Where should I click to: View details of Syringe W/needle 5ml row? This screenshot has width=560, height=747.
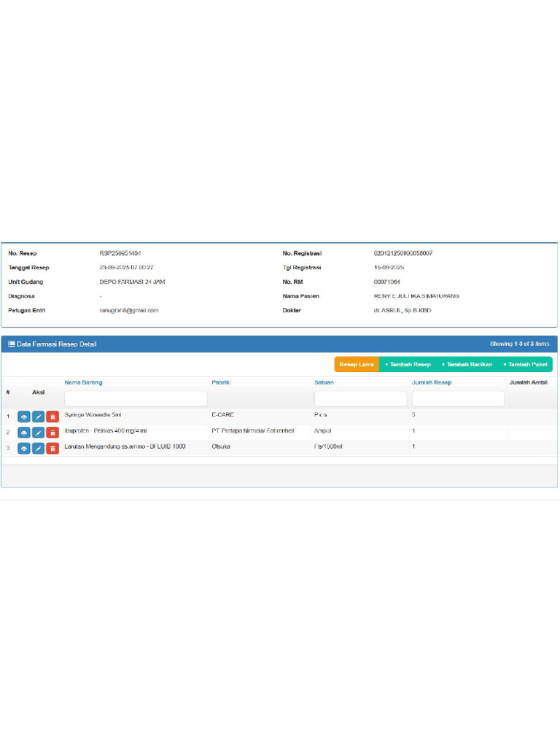pyautogui.click(x=24, y=417)
